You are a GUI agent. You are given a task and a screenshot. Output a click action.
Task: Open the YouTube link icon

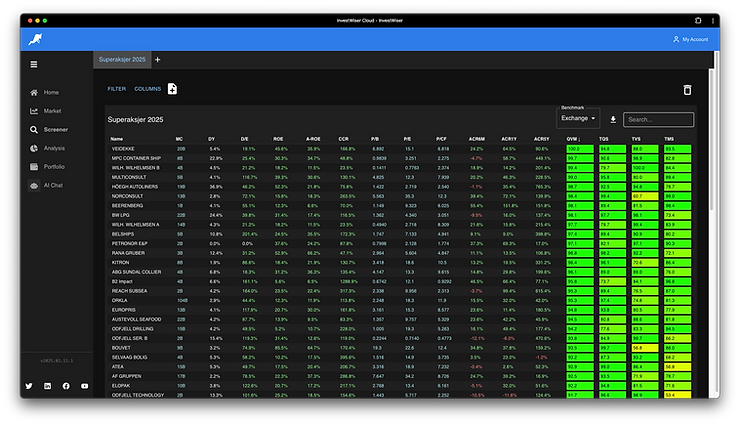click(84, 386)
